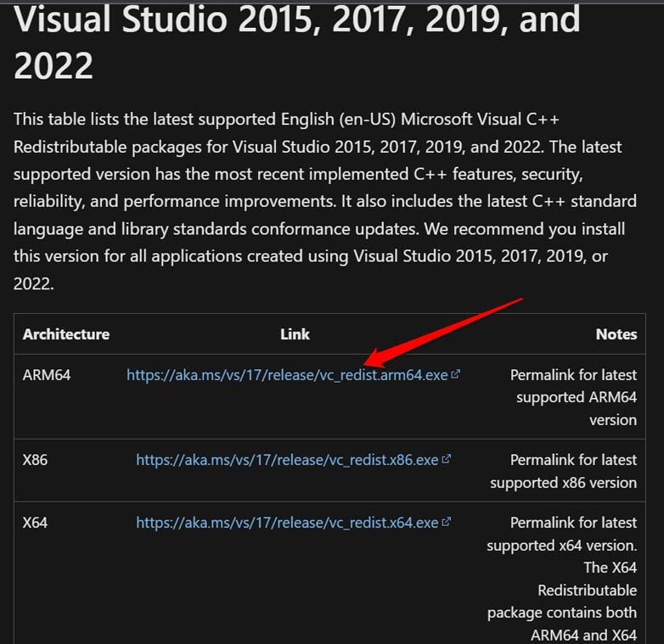Click paragraph starting 'This table lists the latest'
The image size is (664, 644).
(x=325, y=201)
